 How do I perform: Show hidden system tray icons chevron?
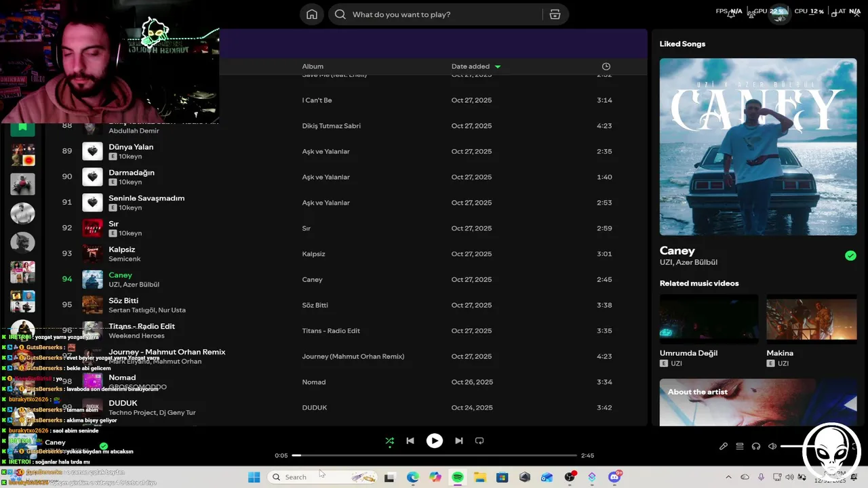[x=728, y=477]
